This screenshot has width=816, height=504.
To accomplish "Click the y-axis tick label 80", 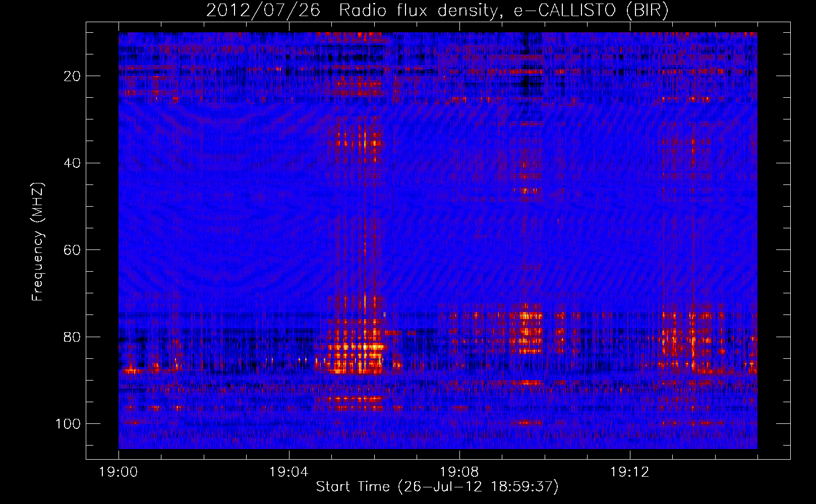I will tap(73, 337).
